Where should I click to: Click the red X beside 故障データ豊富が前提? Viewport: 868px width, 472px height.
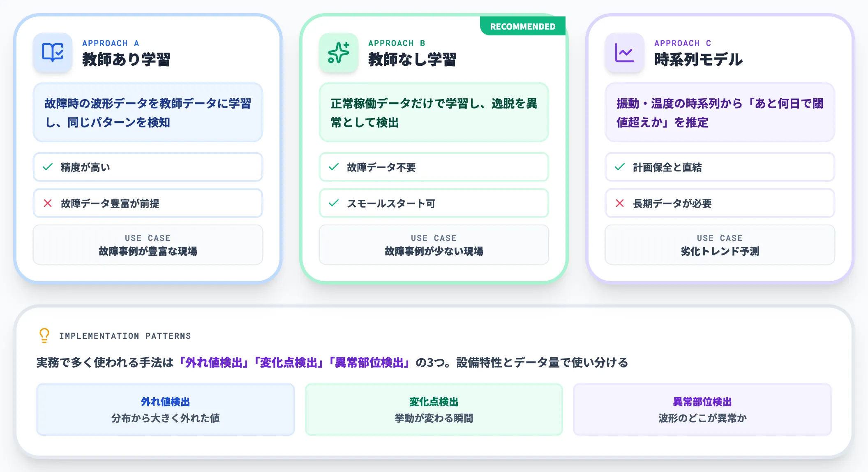point(47,203)
